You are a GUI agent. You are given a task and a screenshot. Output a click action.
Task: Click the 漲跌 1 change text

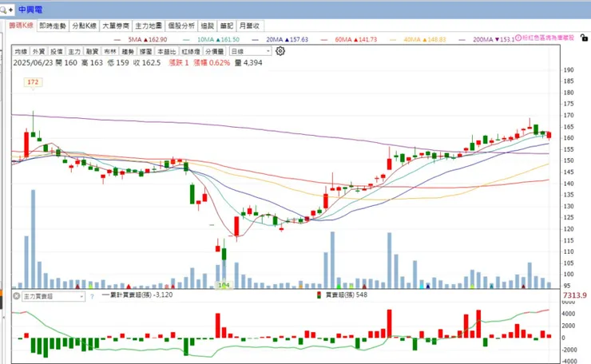[x=179, y=62]
